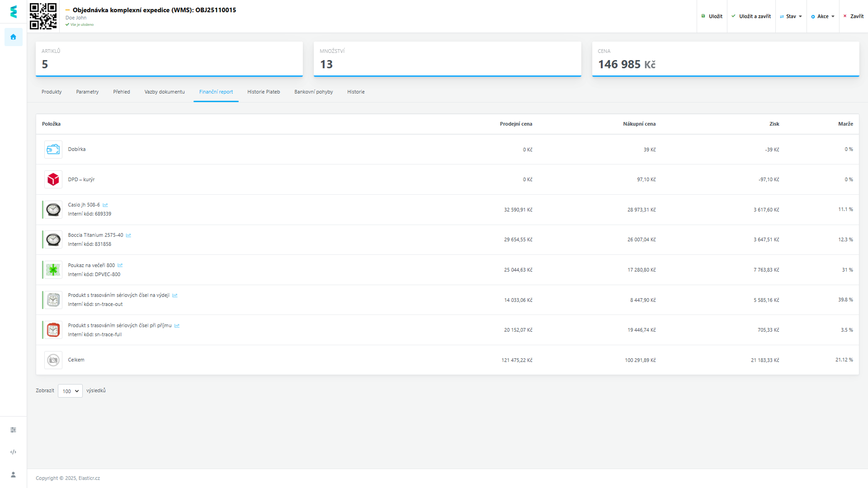Open the results count dropdown showing 100

(70, 391)
